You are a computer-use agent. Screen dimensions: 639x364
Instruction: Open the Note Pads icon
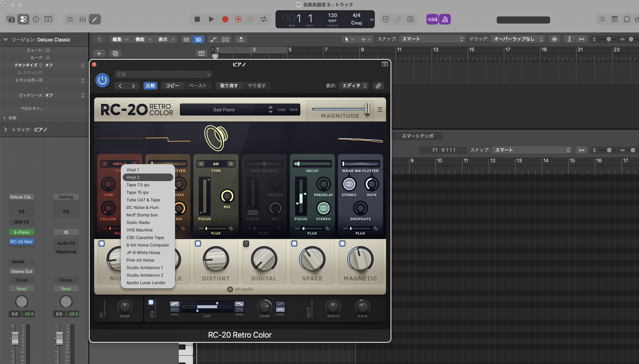pyautogui.click(x=614, y=19)
